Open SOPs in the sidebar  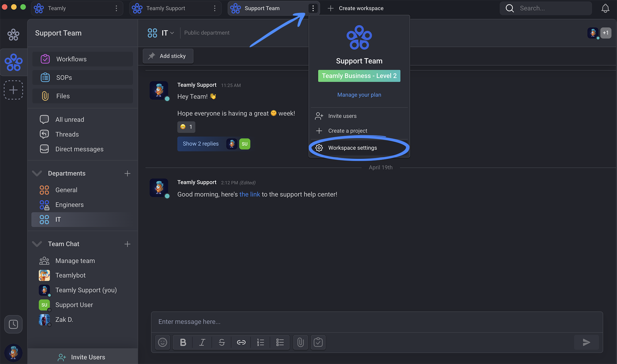coord(83,78)
